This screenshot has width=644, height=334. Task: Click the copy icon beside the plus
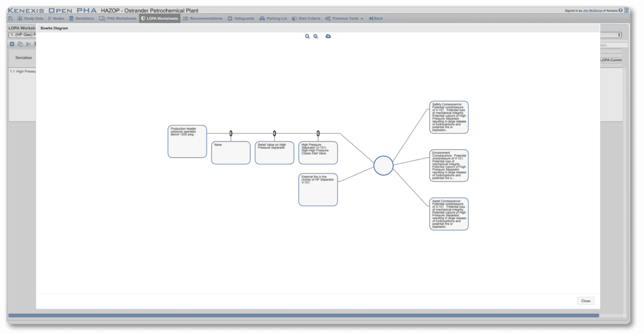click(20, 44)
